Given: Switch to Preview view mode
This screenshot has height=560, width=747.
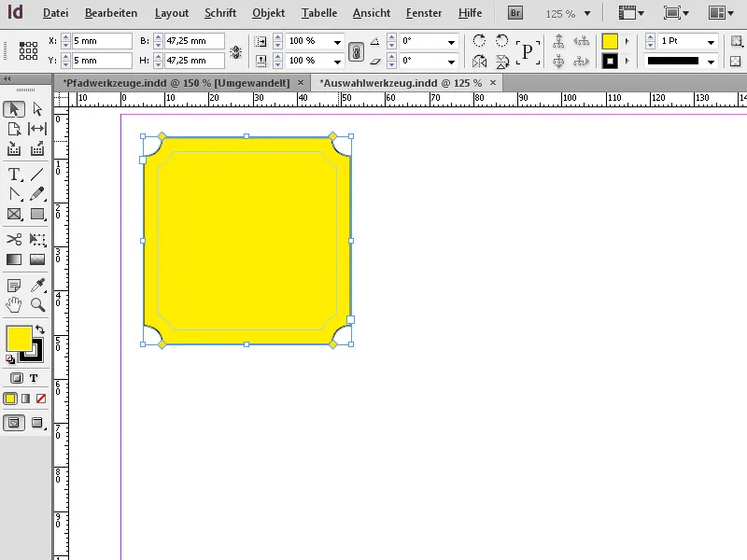Looking at the screenshot, I should (x=37, y=423).
